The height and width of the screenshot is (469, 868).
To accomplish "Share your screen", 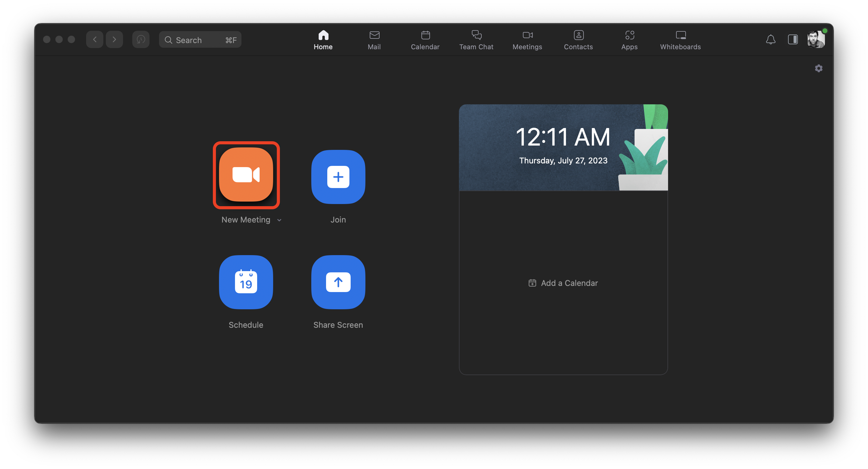I will (x=338, y=282).
